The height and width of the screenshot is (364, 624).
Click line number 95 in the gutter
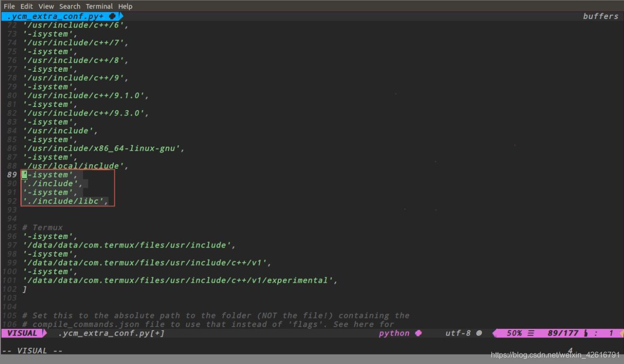coord(12,228)
